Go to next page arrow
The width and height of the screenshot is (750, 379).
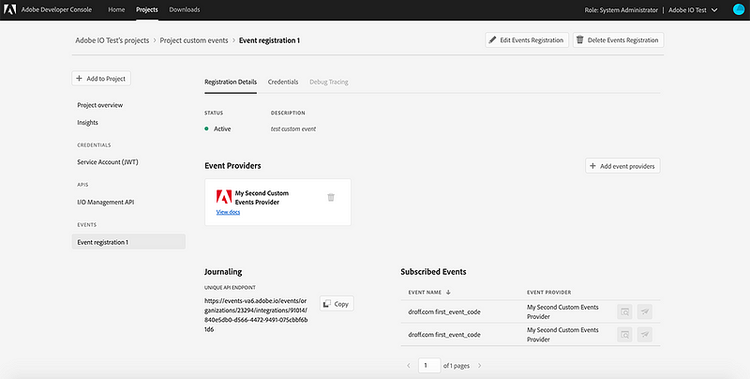pyautogui.click(x=479, y=366)
